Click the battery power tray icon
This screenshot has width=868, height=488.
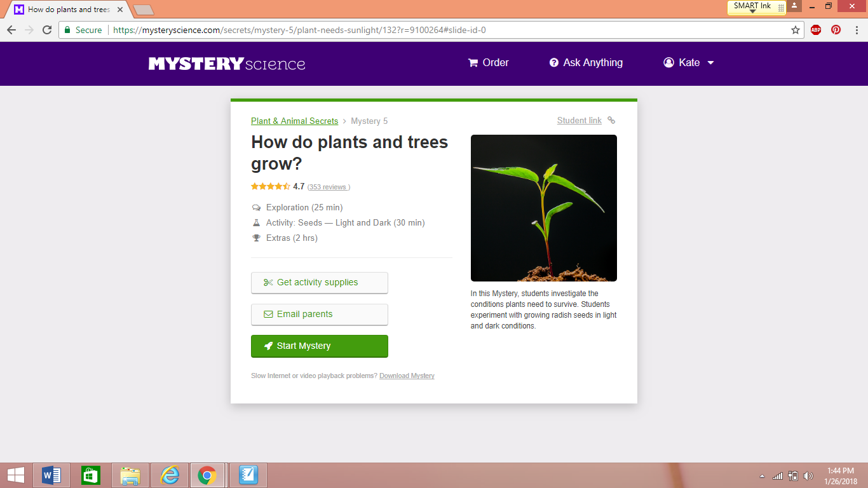(x=793, y=476)
